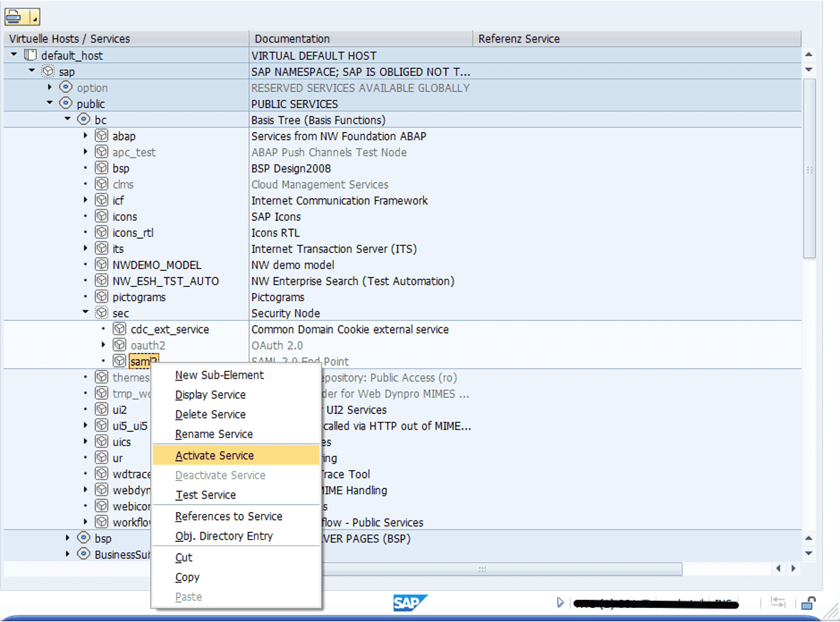Click 'Internet Communication Framework' documentation text
This screenshot has height=622, width=840.
pyautogui.click(x=339, y=200)
